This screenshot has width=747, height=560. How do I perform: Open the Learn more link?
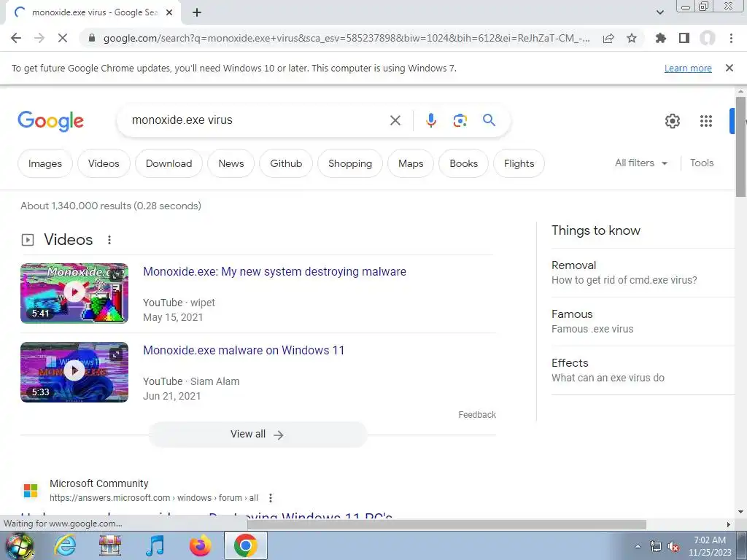click(688, 68)
